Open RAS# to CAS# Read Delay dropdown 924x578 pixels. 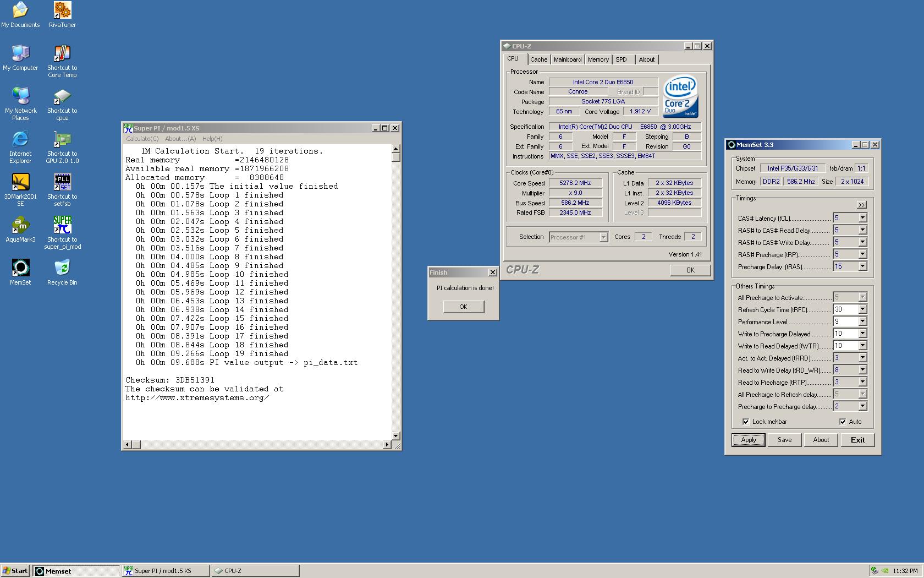[862, 230]
